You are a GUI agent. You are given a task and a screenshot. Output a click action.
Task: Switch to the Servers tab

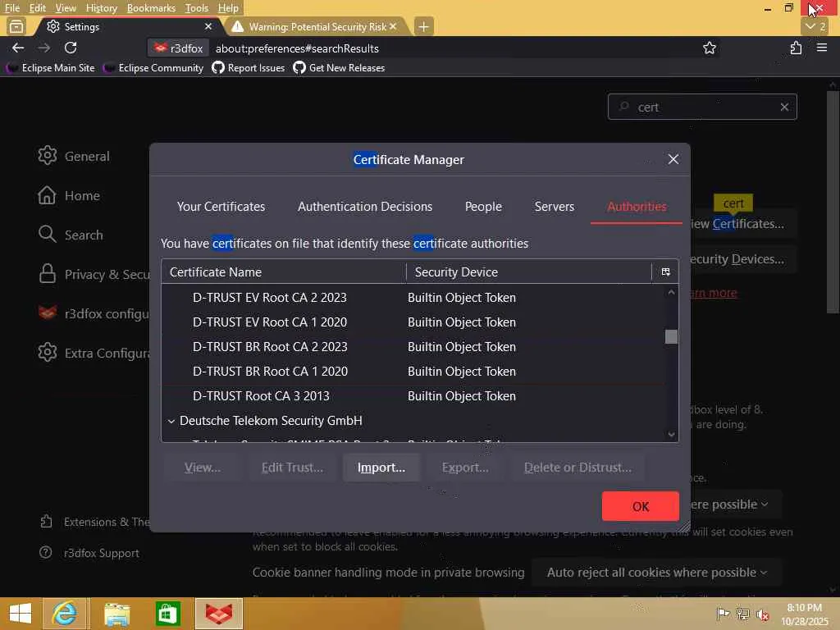click(554, 207)
